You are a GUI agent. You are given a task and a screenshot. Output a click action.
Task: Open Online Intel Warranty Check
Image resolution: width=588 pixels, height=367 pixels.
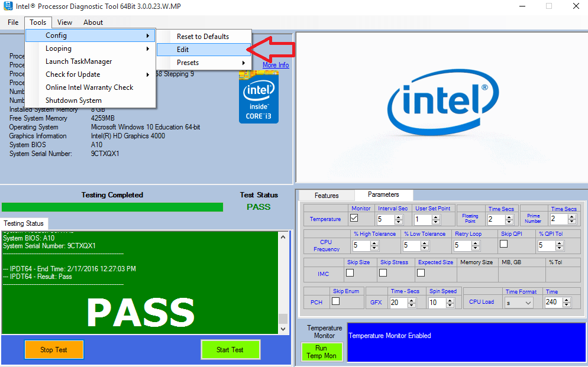click(91, 87)
